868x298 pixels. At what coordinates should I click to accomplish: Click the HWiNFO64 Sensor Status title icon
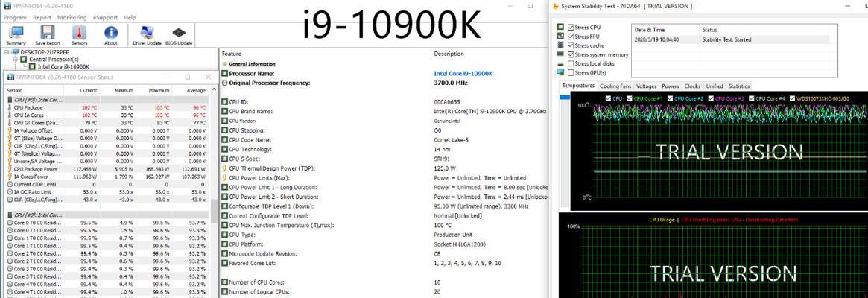pos(10,77)
